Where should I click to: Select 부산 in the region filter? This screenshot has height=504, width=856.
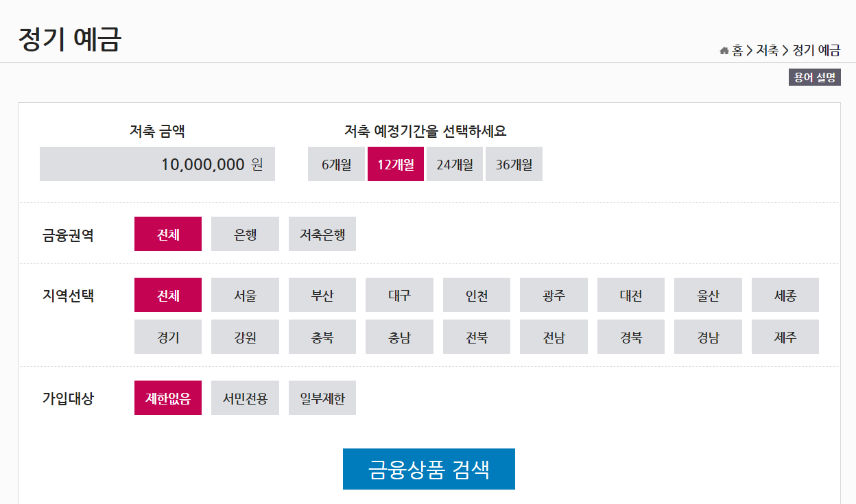tap(322, 294)
